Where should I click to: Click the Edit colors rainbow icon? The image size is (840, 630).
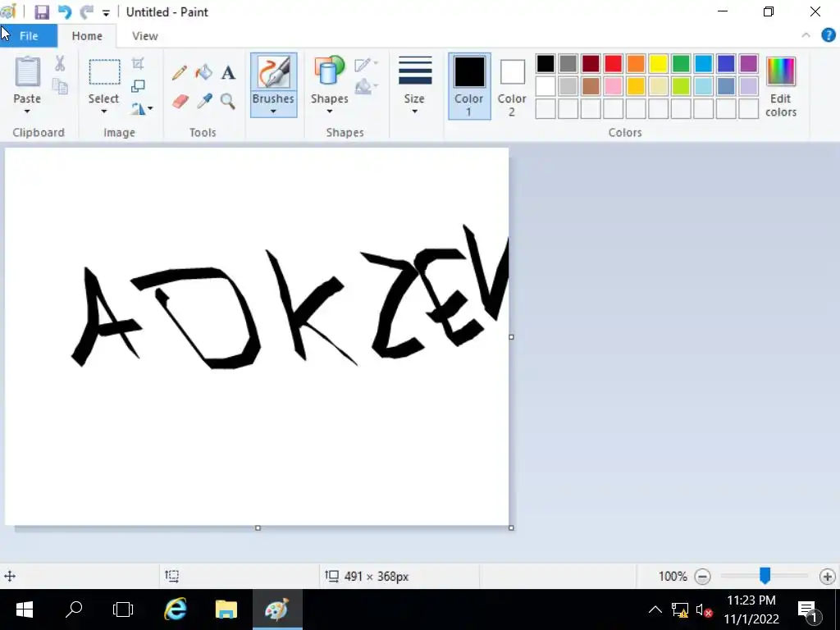click(x=781, y=71)
